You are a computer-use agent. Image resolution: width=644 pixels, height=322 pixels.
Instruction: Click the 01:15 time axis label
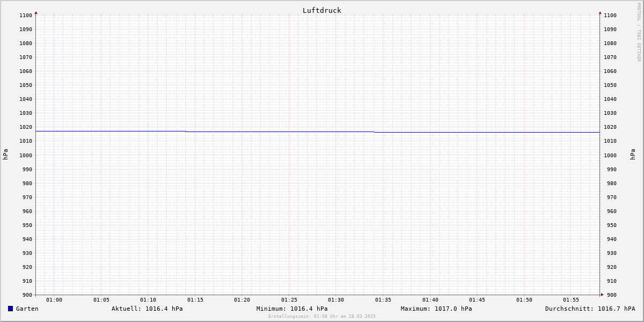[x=195, y=300]
